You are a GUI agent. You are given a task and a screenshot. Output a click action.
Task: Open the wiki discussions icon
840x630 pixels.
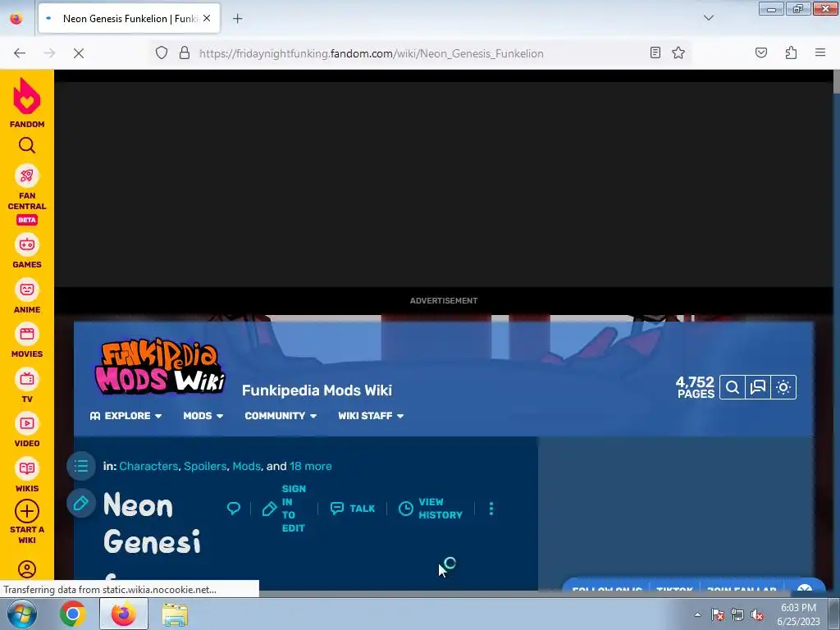757,387
